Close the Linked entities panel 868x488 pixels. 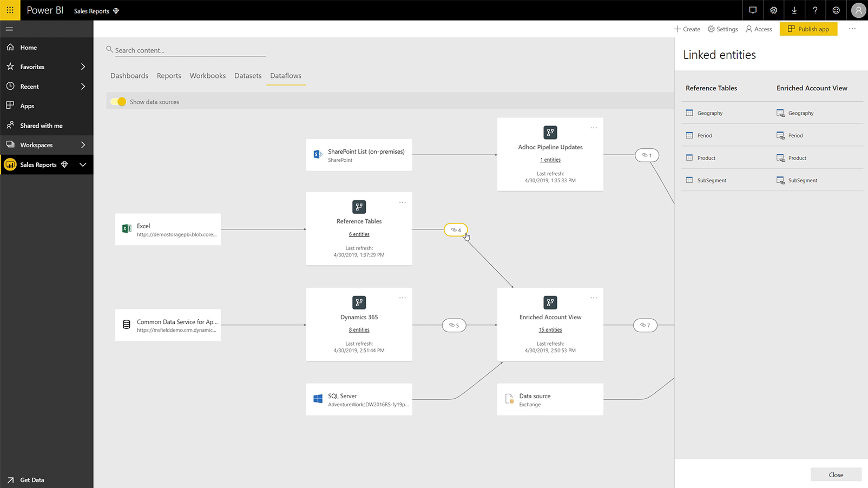tap(836, 474)
